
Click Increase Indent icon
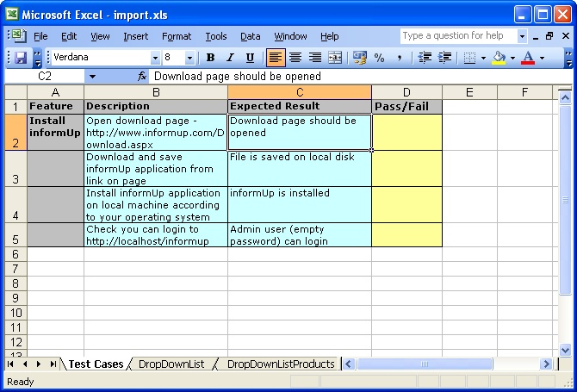tap(444, 58)
